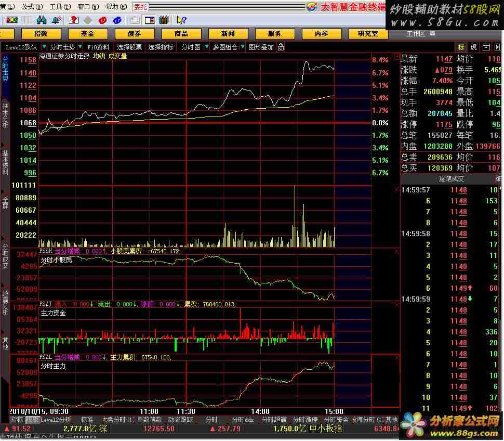Select the 动态跟踪 bottom tab
504x441 pixels.
coord(180,420)
